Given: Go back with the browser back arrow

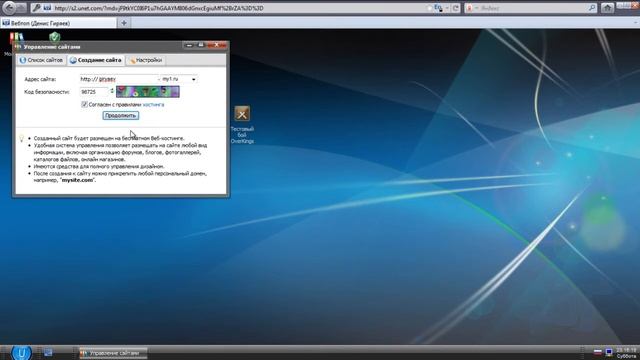Looking at the screenshot, I should (9, 7).
